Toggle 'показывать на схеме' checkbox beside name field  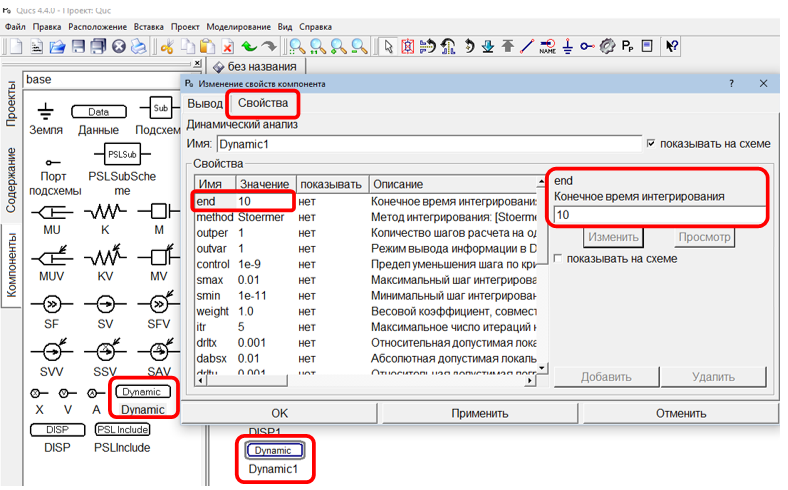[x=652, y=144]
